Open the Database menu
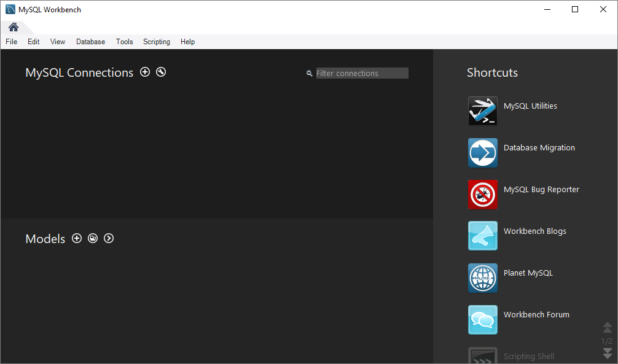This screenshot has width=618, height=364. 90,42
